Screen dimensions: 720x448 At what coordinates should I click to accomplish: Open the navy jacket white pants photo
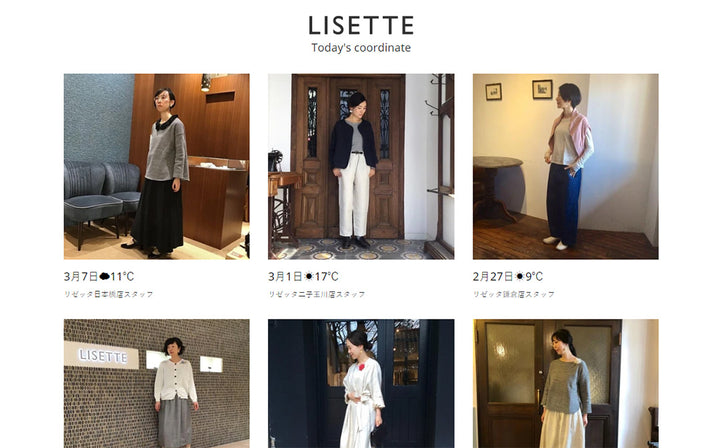[x=361, y=167]
